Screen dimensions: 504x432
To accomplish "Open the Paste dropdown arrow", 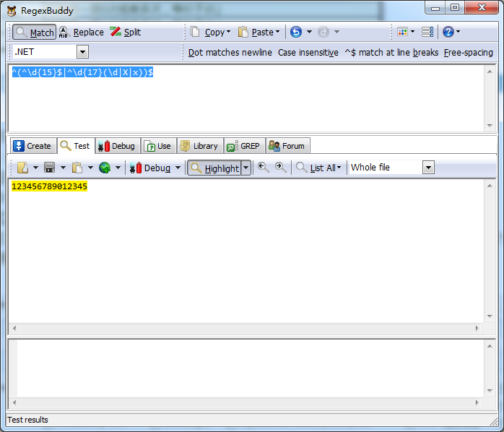I will pyautogui.click(x=278, y=32).
